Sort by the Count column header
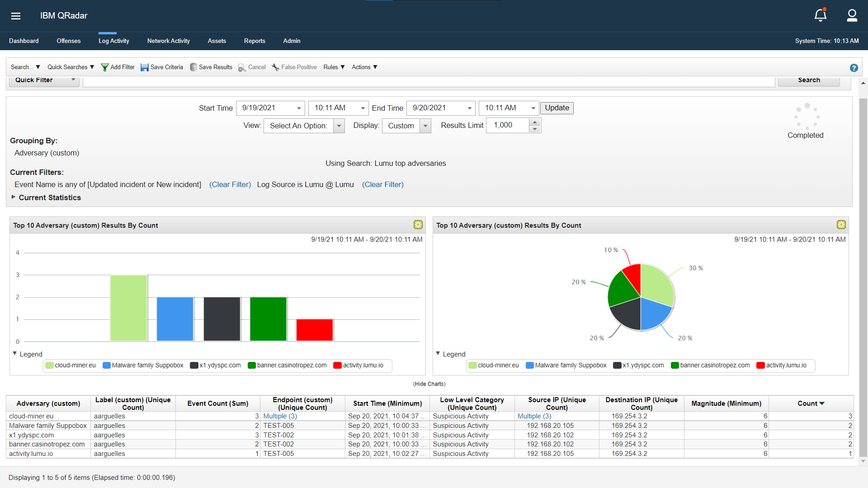The image size is (868, 488). point(811,404)
